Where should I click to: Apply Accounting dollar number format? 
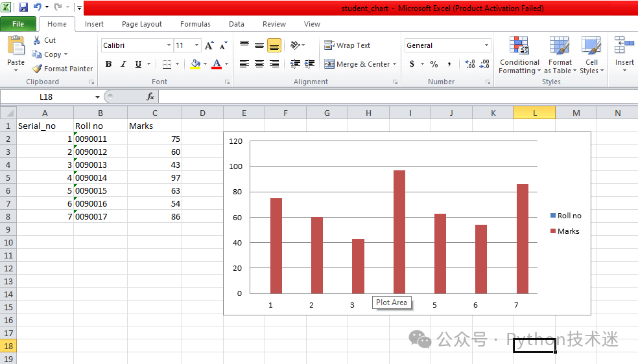412,64
